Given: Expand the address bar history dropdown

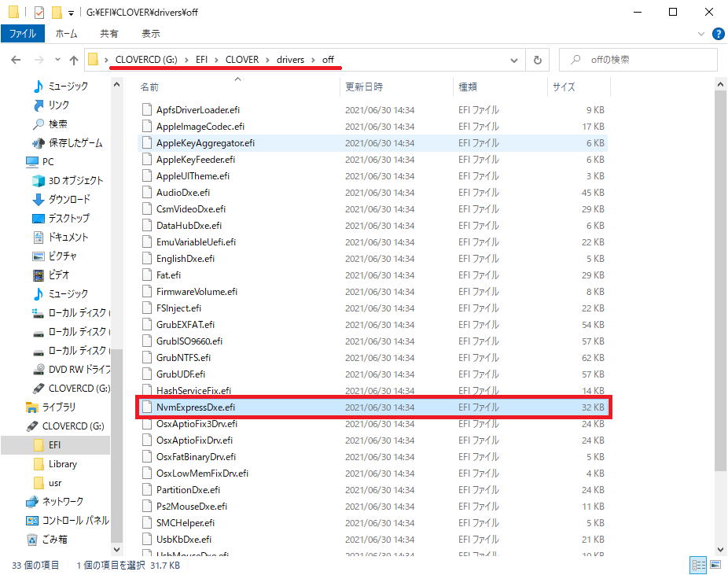Looking at the screenshot, I should pyautogui.click(x=513, y=60).
